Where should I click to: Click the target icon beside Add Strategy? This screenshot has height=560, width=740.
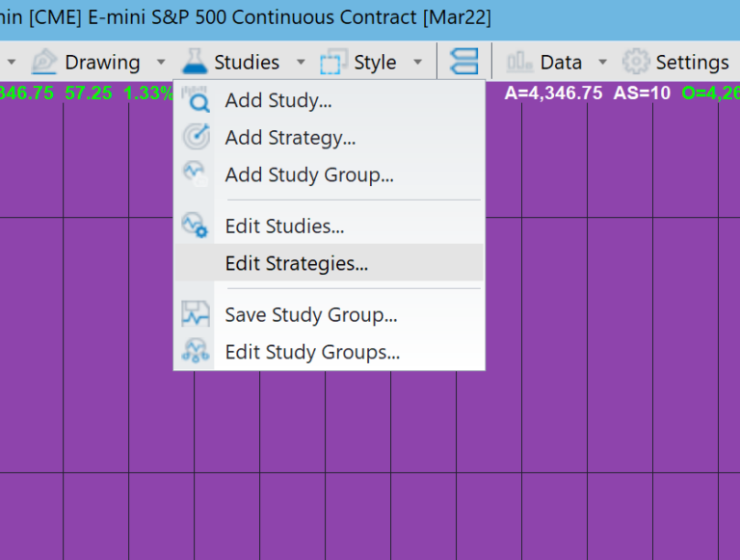196,138
